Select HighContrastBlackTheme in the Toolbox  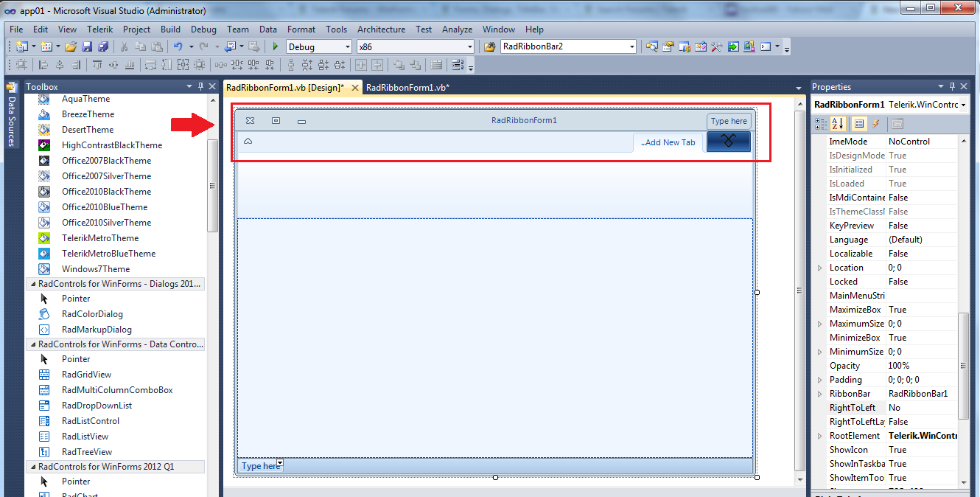pos(112,145)
